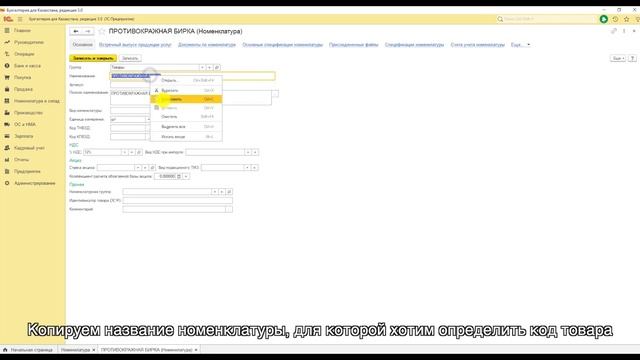Click the Записать button
Screen dimensions: 640x360
(x=130, y=58)
